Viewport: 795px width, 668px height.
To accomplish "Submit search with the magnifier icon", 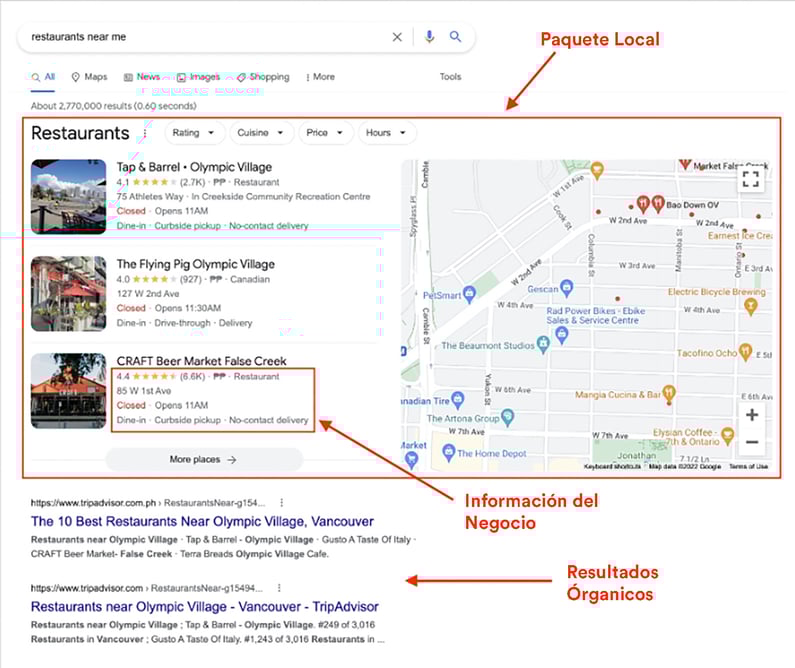I will [x=455, y=36].
